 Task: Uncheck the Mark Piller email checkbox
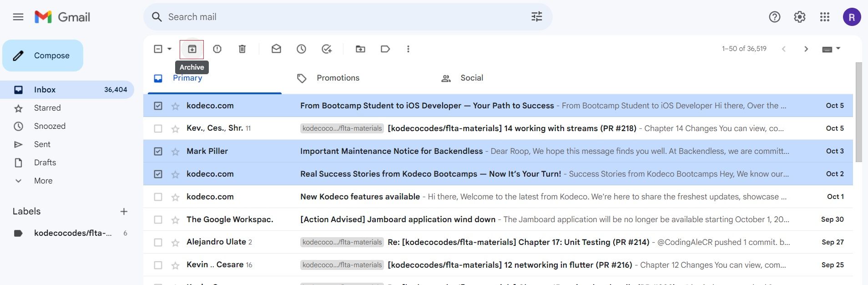pyautogui.click(x=158, y=151)
